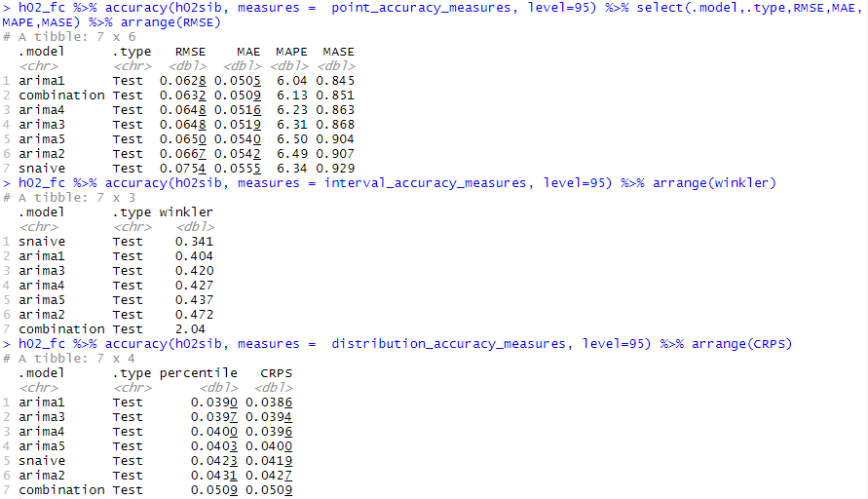The height and width of the screenshot is (499, 868).
Task: Select combination winkler score 2.04
Action: click(190, 329)
